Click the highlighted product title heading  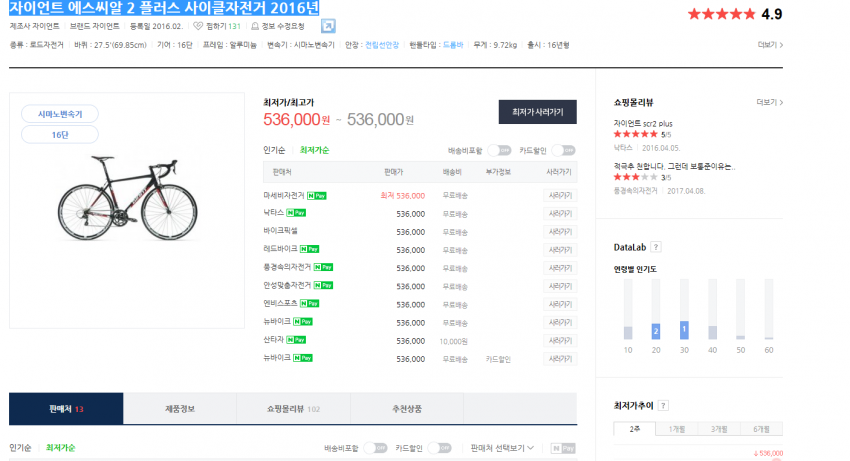(x=164, y=8)
